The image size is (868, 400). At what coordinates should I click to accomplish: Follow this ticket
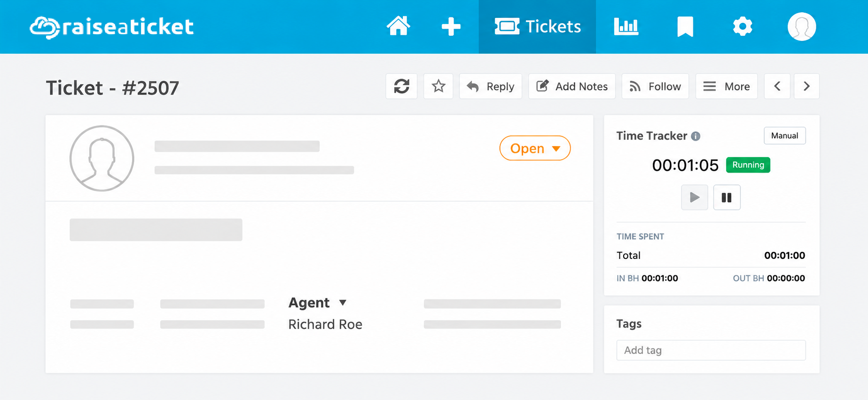coord(655,86)
